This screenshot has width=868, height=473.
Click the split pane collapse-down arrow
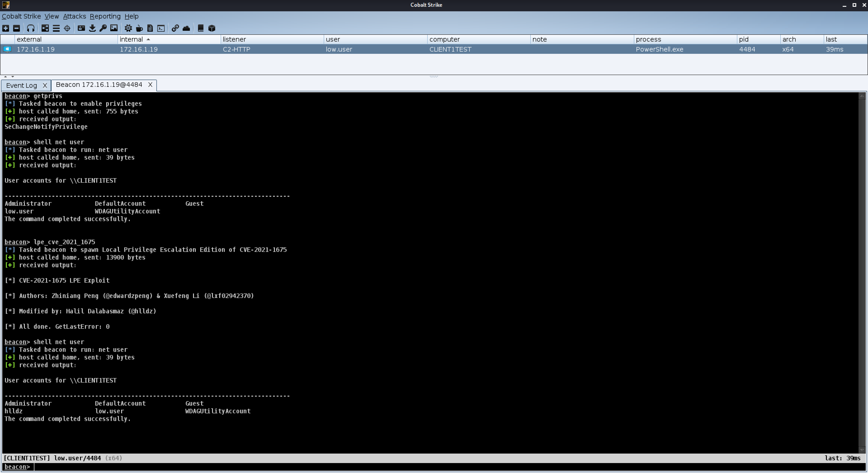pos(12,77)
